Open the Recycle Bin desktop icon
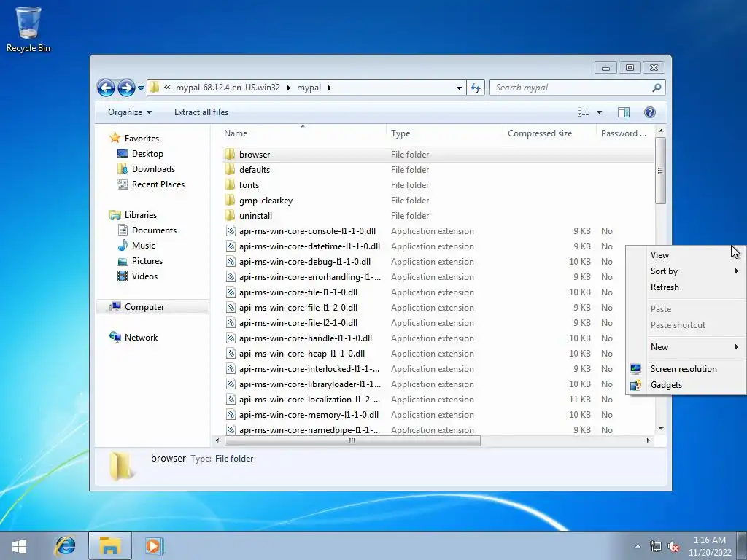 coord(28,29)
